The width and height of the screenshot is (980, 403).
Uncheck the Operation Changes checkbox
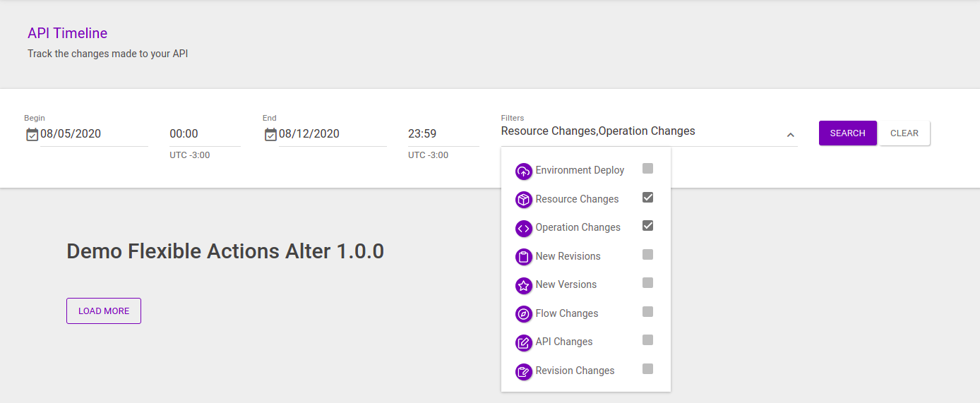[x=647, y=226]
